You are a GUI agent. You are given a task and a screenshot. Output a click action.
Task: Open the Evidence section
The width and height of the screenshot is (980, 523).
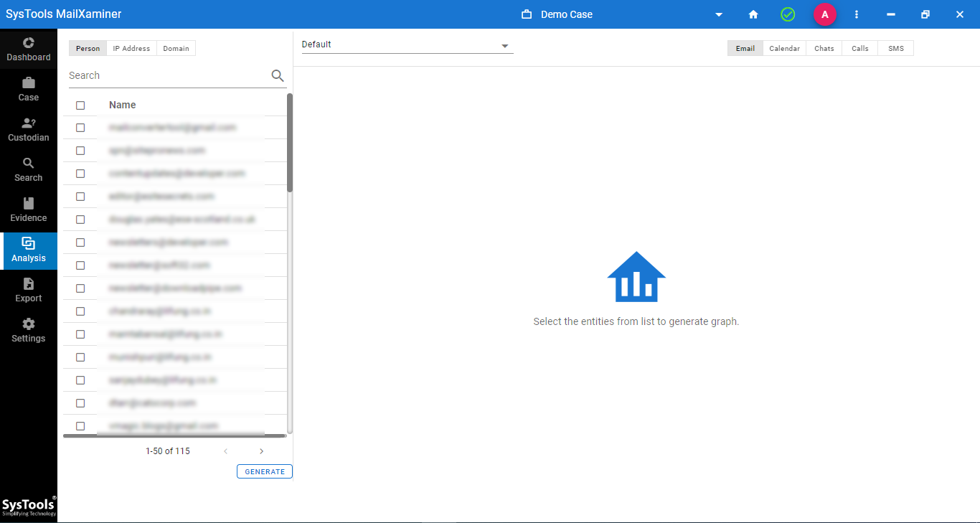tap(29, 209)
